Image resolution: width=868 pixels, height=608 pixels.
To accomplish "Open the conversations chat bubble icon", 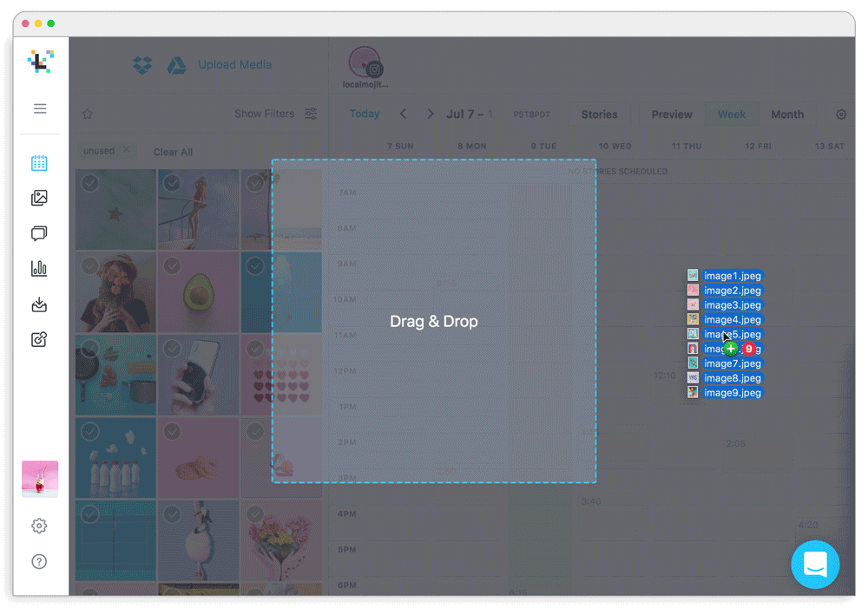I will [39, 233].
